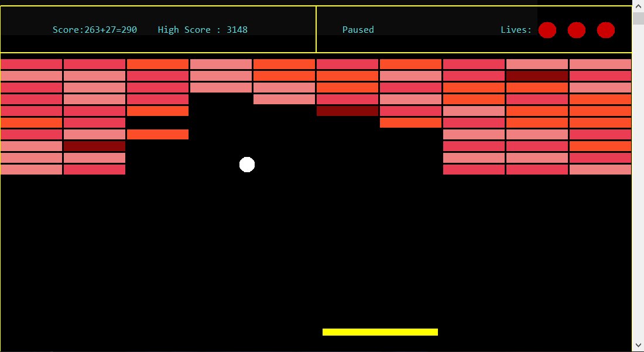The width and height of the screenshot is (644, 352).
Task: Click the High Score : 3148 text
Action: [203, 29]
